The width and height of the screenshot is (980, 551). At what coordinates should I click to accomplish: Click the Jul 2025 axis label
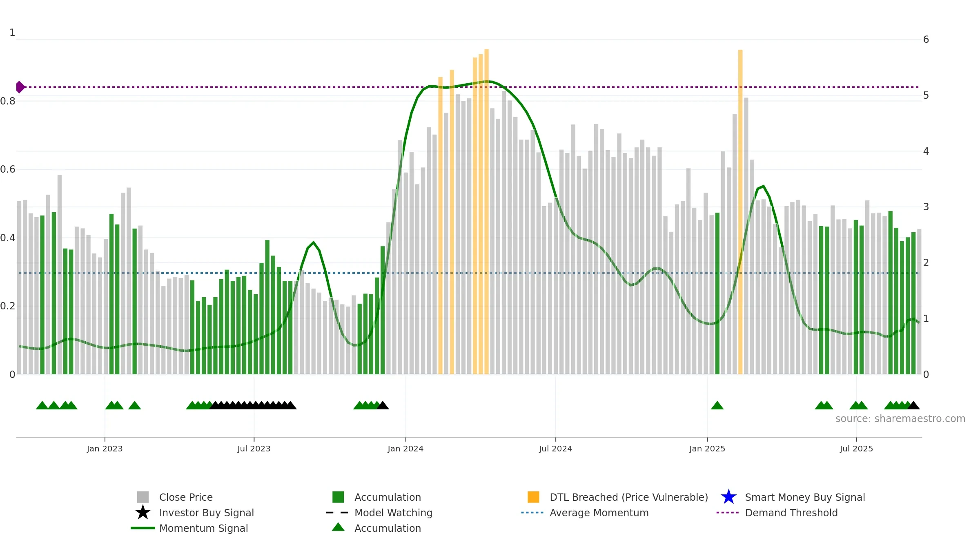[856, 449]
